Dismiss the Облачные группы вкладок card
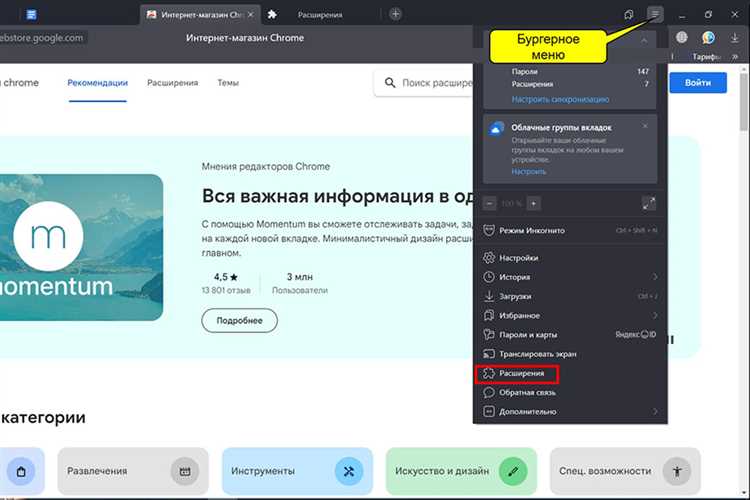 [645, 127]
